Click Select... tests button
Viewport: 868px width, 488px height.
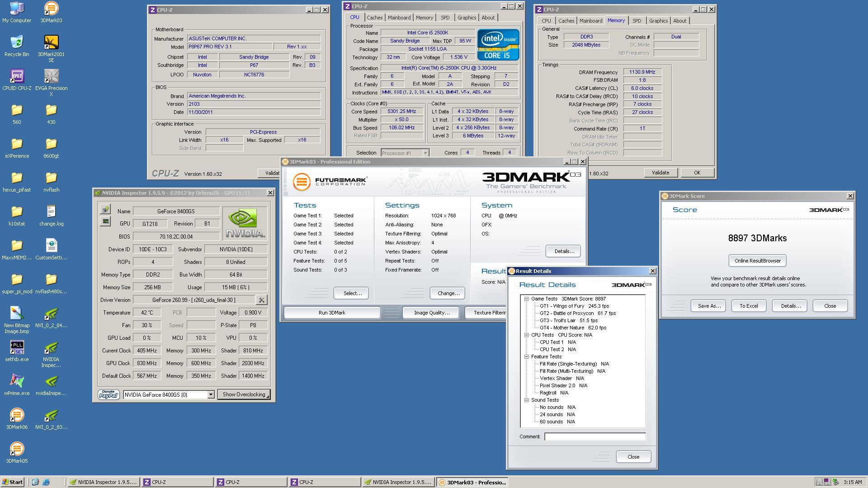tap(352, 293)
